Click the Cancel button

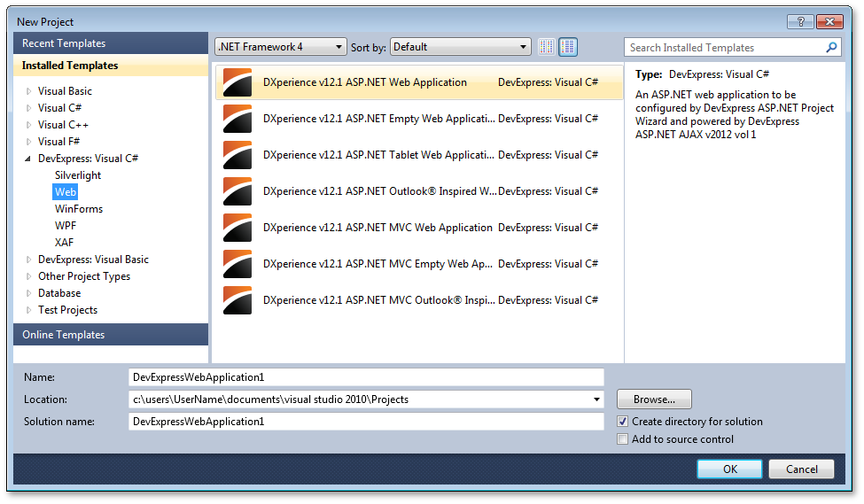click(801, 469)
